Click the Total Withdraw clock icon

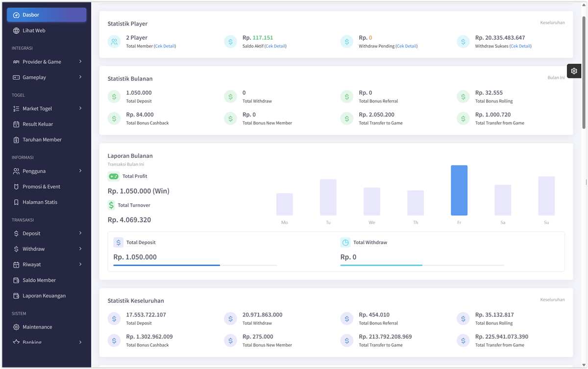345,243
